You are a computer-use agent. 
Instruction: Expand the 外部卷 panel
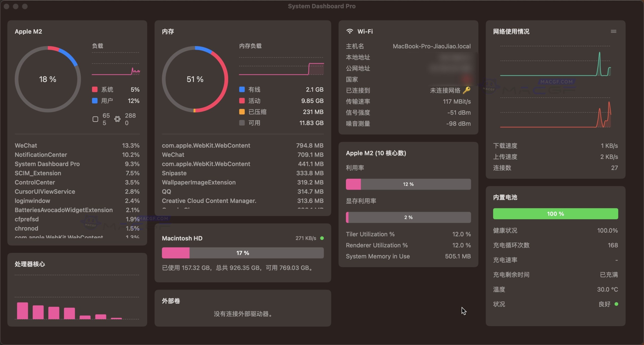(x=171, y=301)
